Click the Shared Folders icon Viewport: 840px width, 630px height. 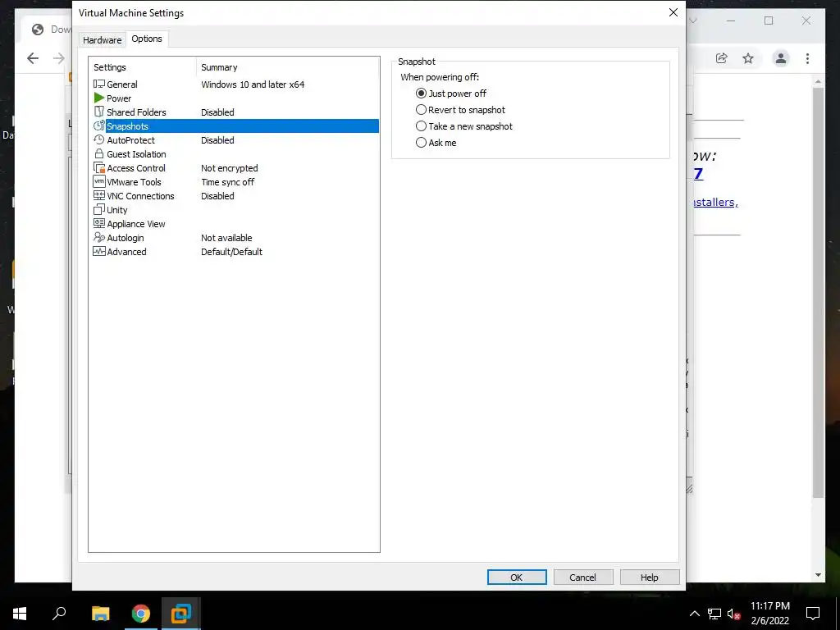pyautogui.click(x=99, y=112)
